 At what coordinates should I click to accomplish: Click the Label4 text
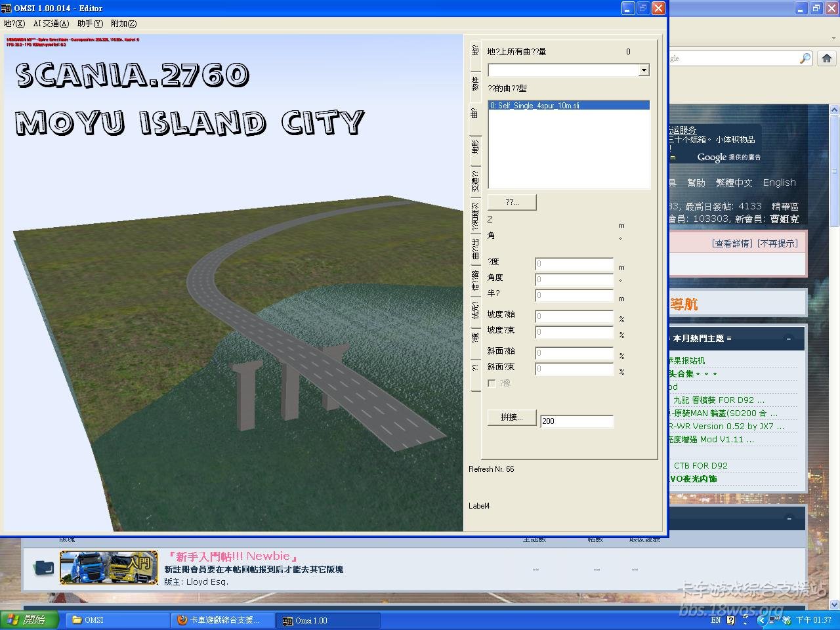click(479, 506)
